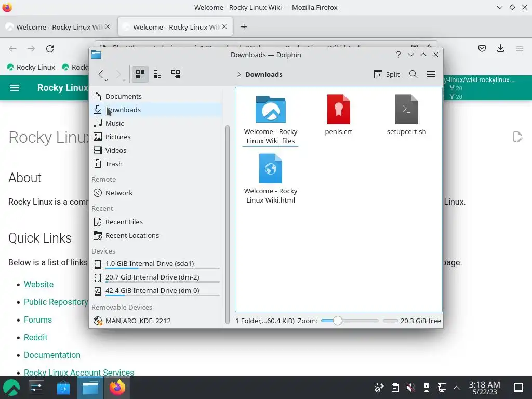Viewport: 532px width, 399px height.
Task: Open the Rocky Linux application launcher
Action: click(x=12, y=388)
